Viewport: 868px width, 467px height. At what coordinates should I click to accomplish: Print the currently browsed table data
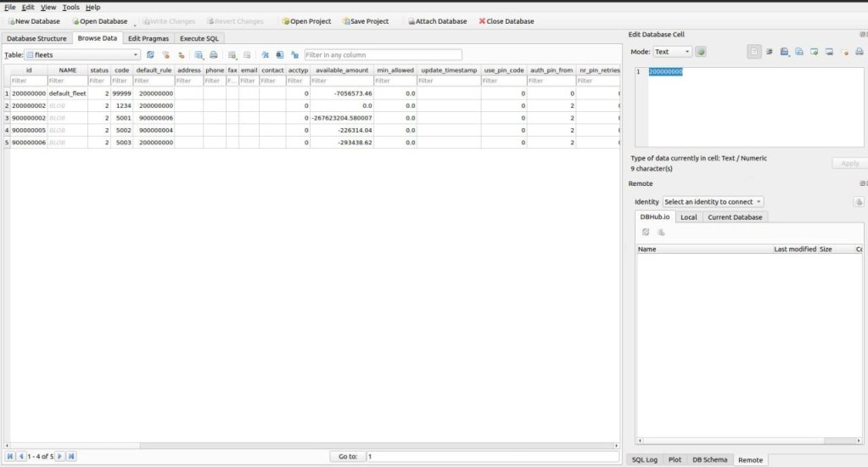pyautogui.click(x=213, y=54)
